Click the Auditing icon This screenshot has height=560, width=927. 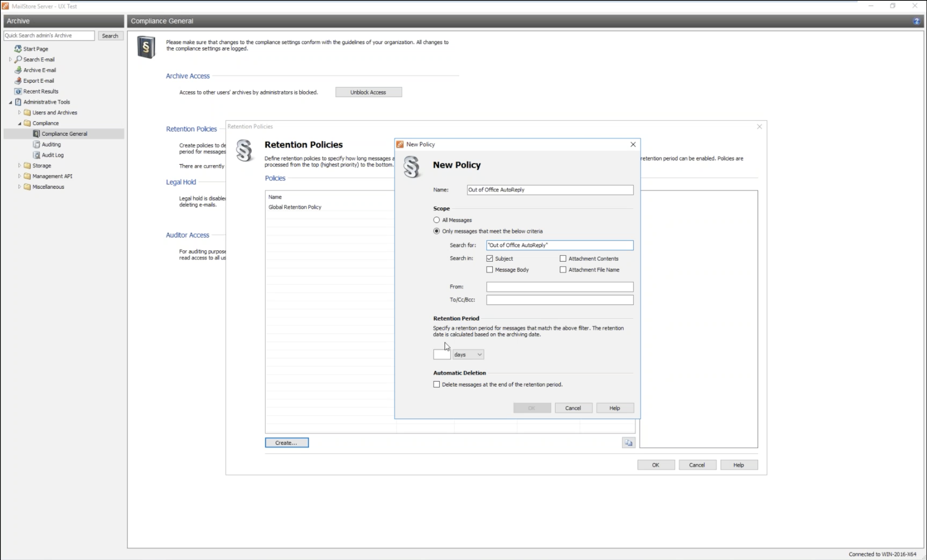[36, 144]
